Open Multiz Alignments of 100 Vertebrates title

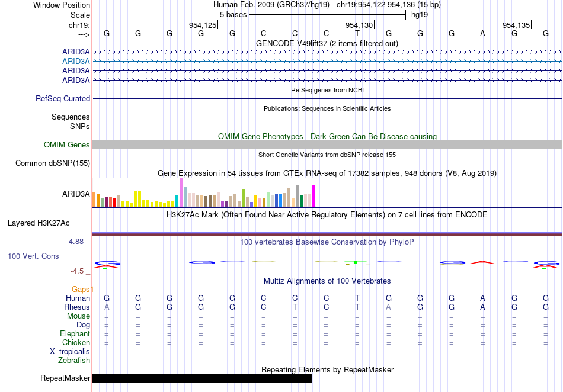pyautogui.click(x=327, y=281)
